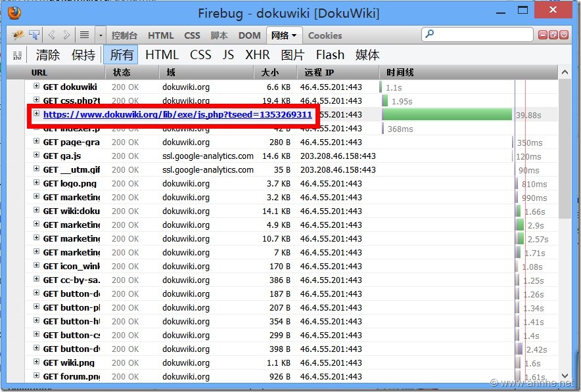Click the 清除 clear button

(x=48, y=55)
